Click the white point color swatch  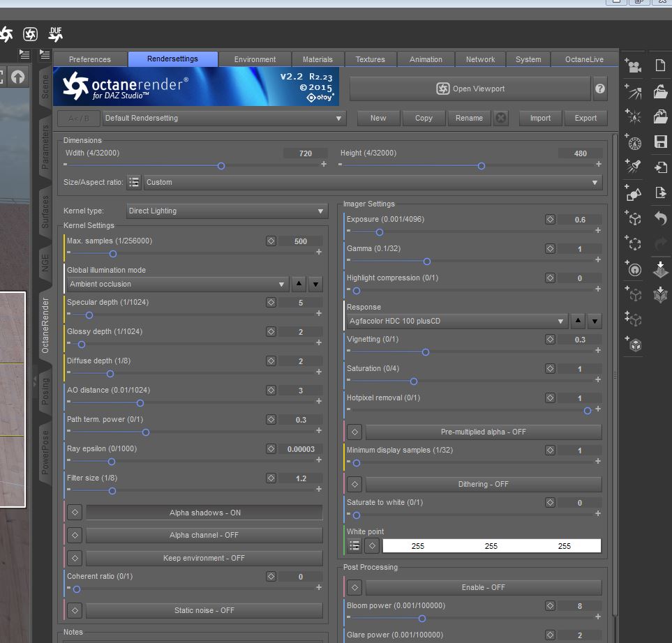[x=491, y=546]
